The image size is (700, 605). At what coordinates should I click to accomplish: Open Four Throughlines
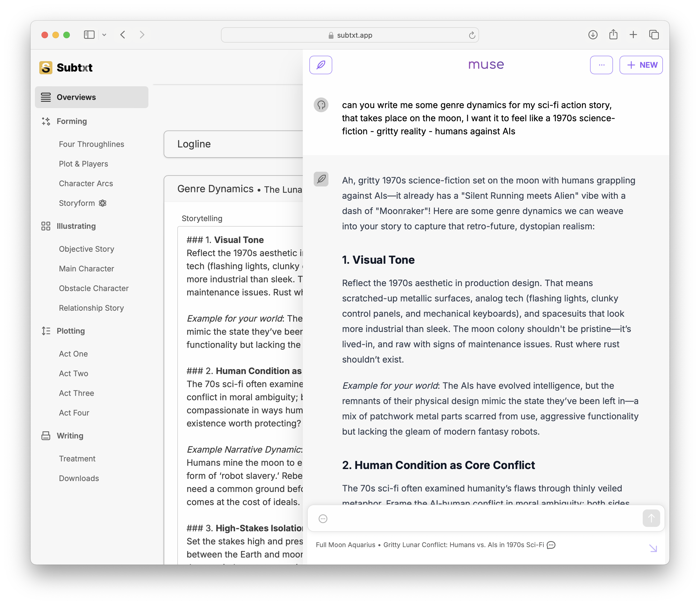(x=92, y=144)
